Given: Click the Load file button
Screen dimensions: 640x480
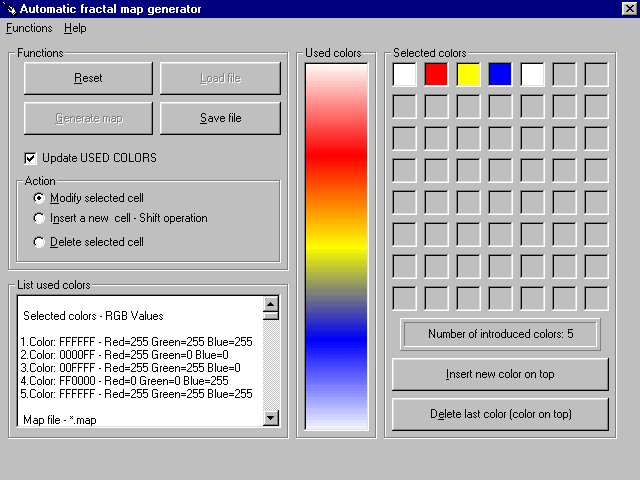Looking at the screenshot, I should point(220,78).
